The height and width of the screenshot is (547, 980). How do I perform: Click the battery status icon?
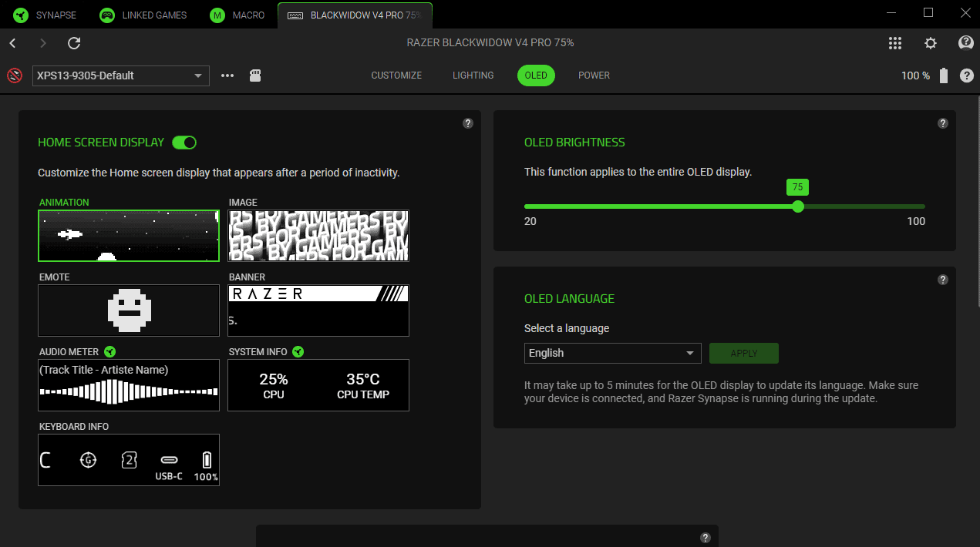[x=944, y=76]
